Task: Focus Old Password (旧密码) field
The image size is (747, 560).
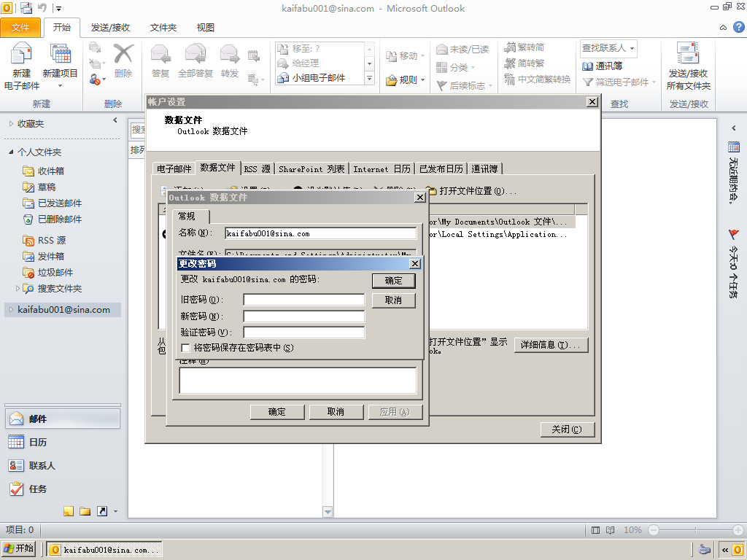Action: tap(304, 300)
